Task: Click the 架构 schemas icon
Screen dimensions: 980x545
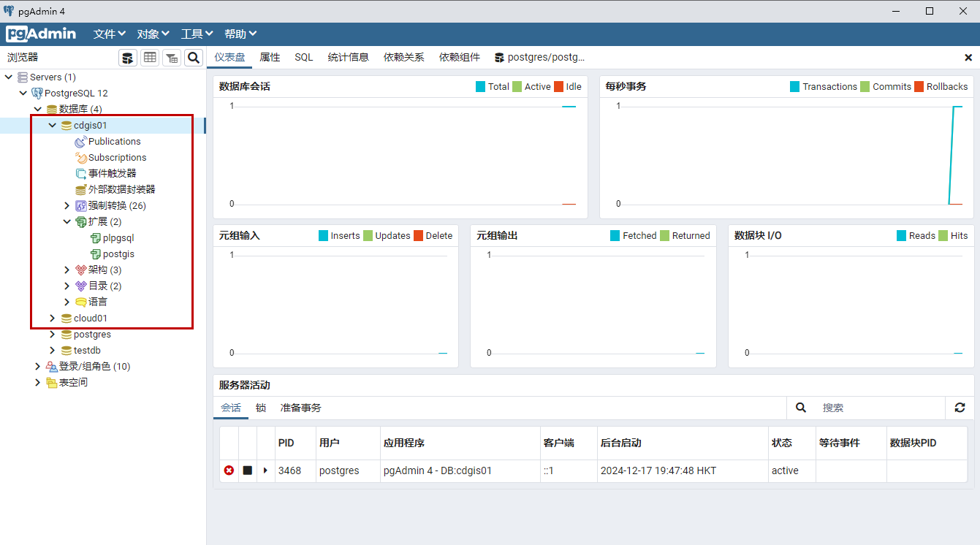Action: point(81,270)
